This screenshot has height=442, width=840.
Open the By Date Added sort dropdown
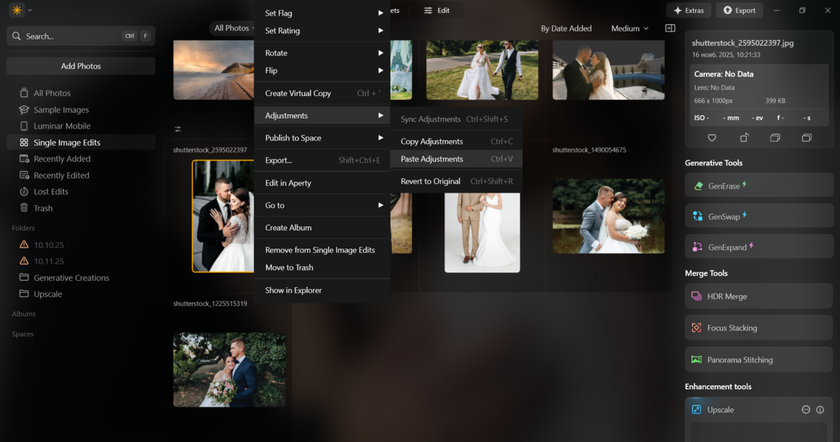(566, 28)
